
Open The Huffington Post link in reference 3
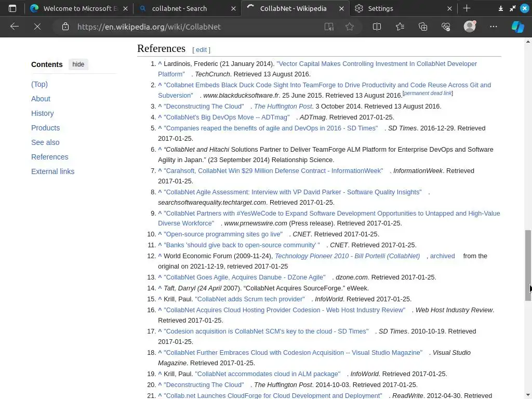283,107
